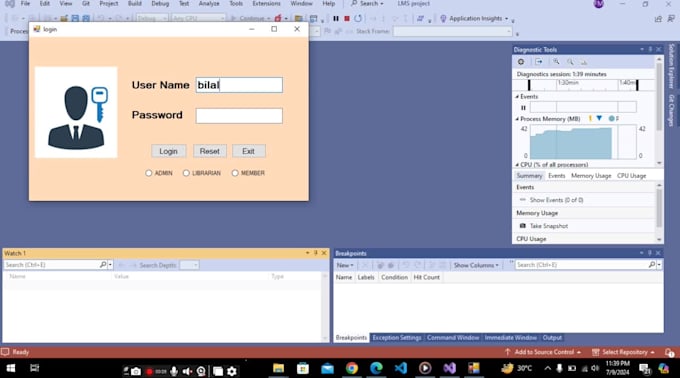Pause debugging with Break All button
Image resolution: width=680 pixels, height=378 pixels.
click(x=336, y=19)
